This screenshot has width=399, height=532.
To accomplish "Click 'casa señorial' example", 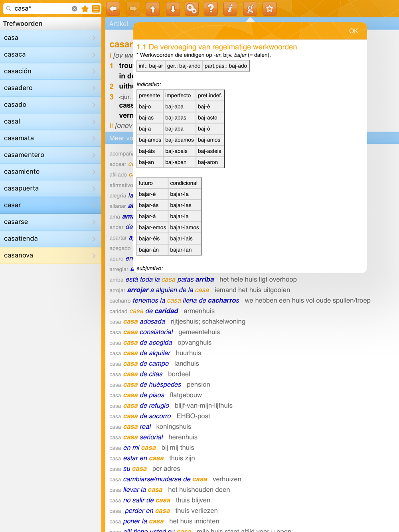I will tap(143, 437).
